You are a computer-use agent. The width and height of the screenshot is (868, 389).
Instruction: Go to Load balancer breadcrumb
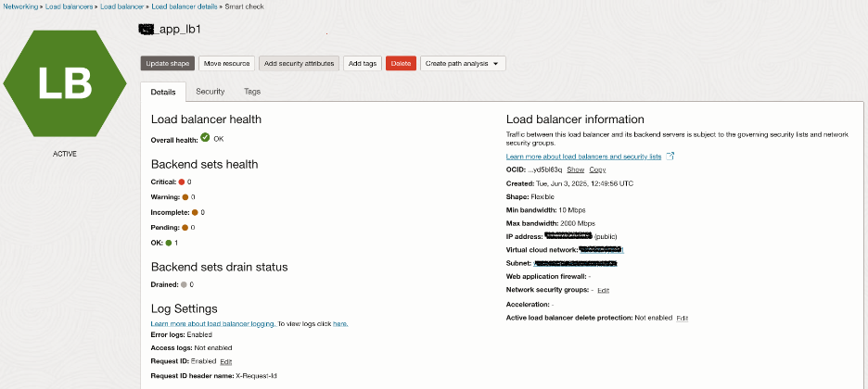click(x=122, y=6)
